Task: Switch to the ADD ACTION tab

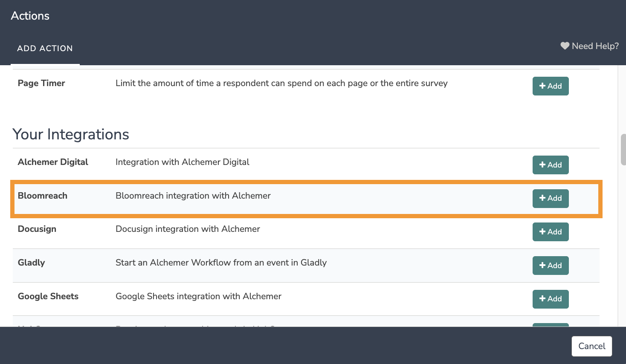Action: 45,49
